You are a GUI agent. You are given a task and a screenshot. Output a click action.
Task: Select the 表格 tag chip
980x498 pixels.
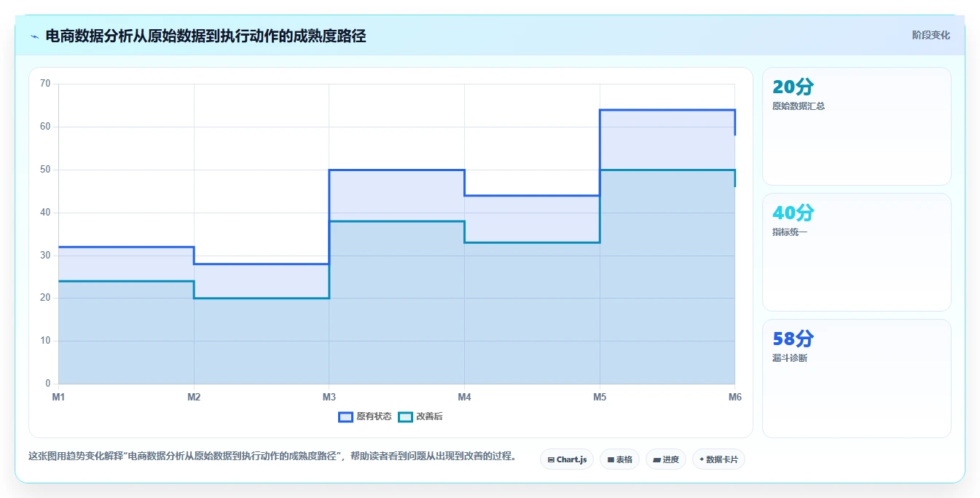[x=619, y=459]
